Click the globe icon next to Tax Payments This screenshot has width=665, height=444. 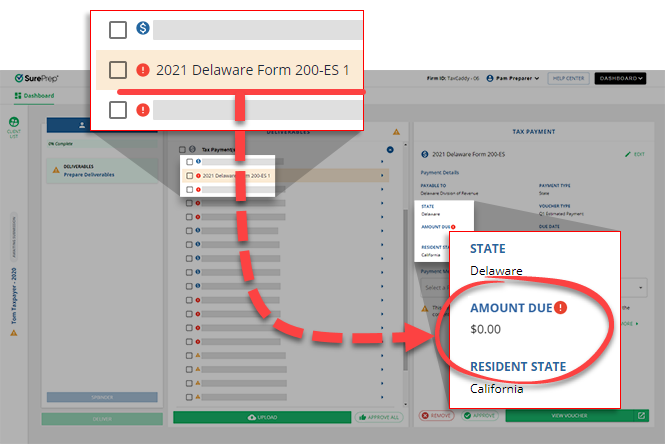coord(192,149)
